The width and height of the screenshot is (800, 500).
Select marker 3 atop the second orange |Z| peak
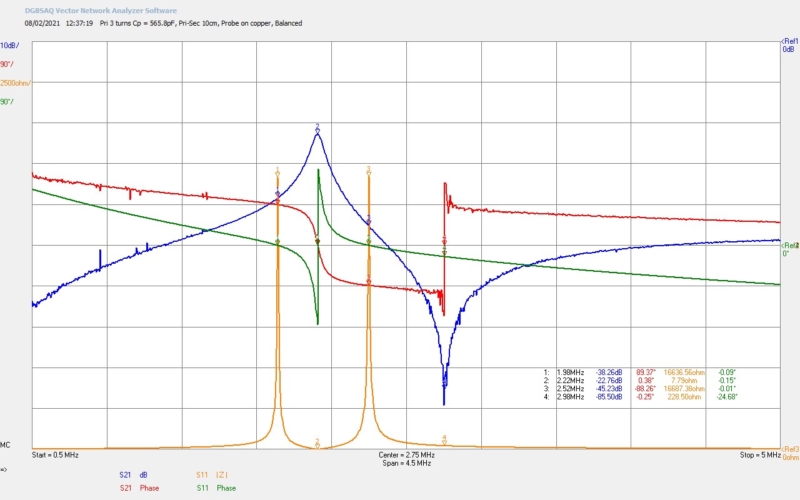pos(368,171)
